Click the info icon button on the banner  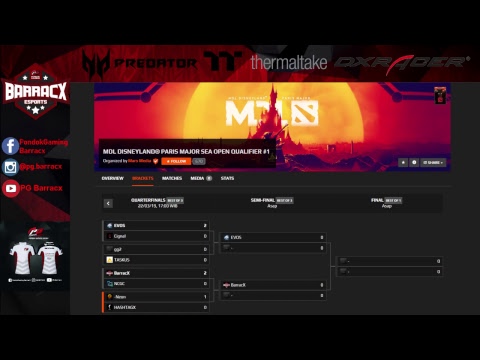[414, 162]
